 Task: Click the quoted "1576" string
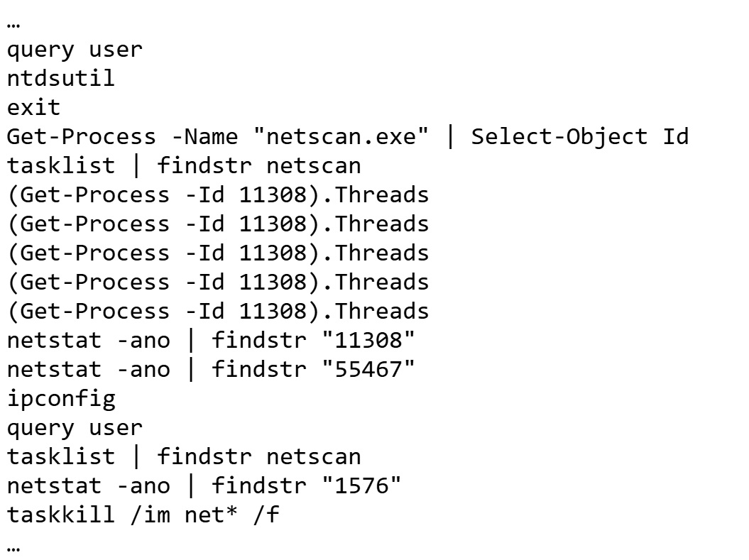(361, 485)
